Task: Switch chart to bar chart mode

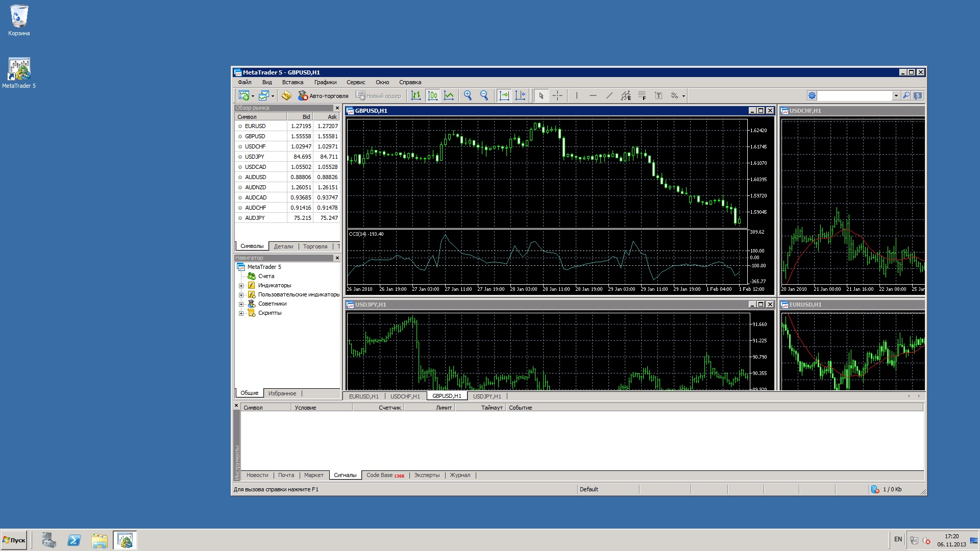Action: 416,95
